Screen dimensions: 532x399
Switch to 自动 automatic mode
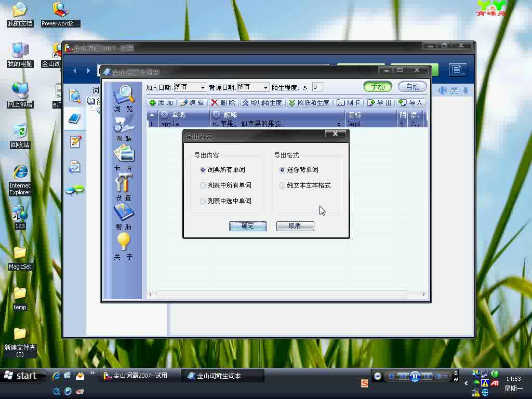(x=412, y=87)
